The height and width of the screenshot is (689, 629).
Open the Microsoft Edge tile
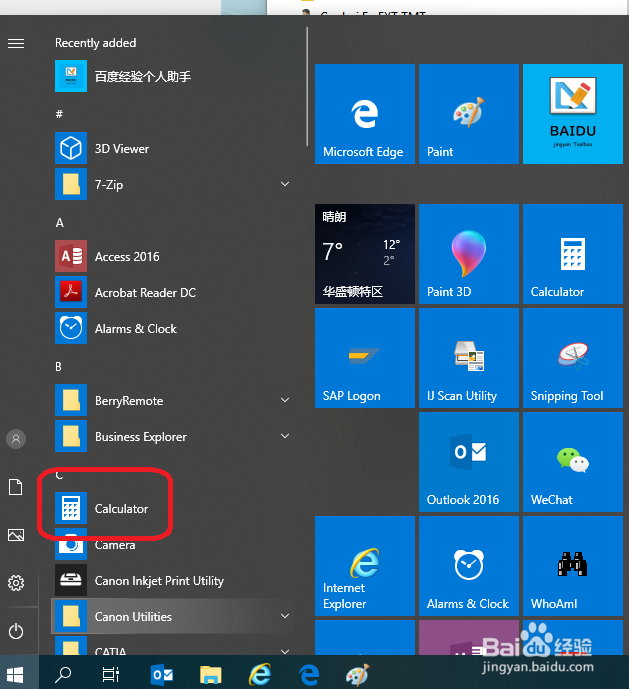pyautogui.click(x=365, y=114)
